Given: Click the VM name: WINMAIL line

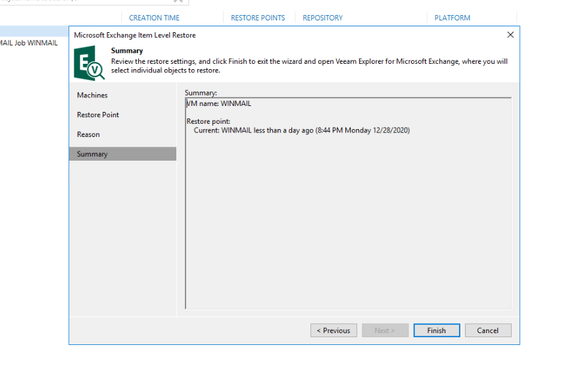Looking at the screenshot, I should (219, 103).
